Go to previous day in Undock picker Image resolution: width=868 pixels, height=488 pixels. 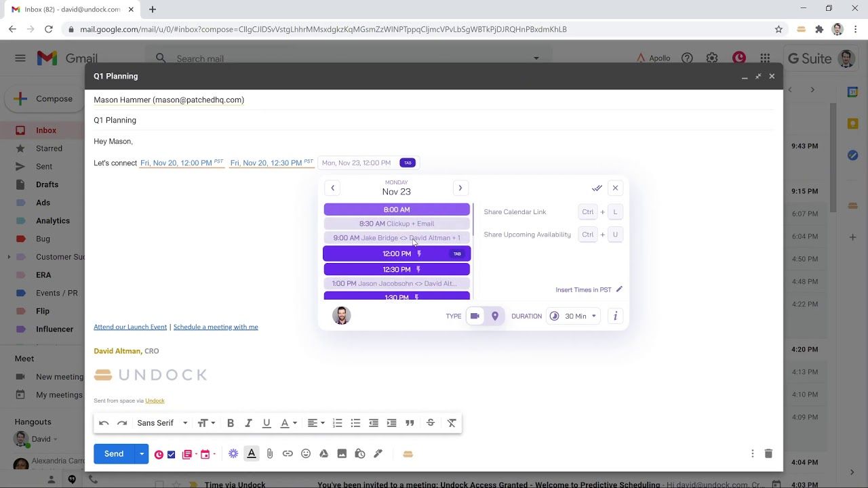332,188
